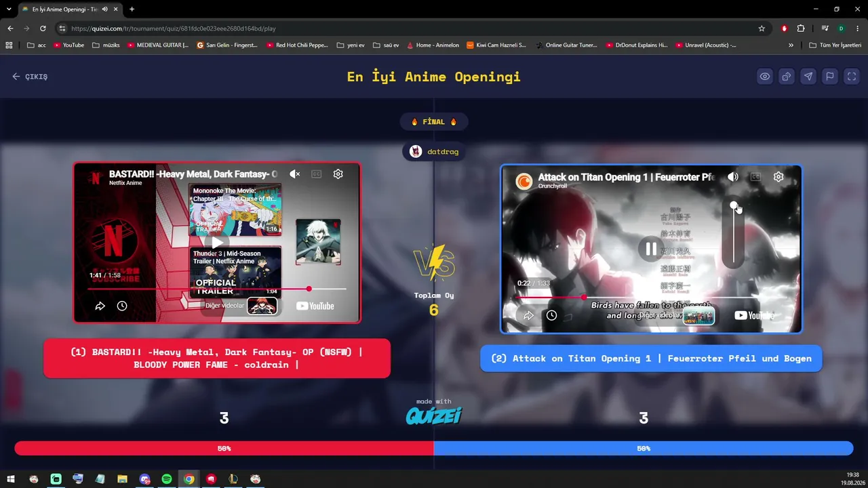Click Watch Later clock on BASTARD!! video

(122, 306)
